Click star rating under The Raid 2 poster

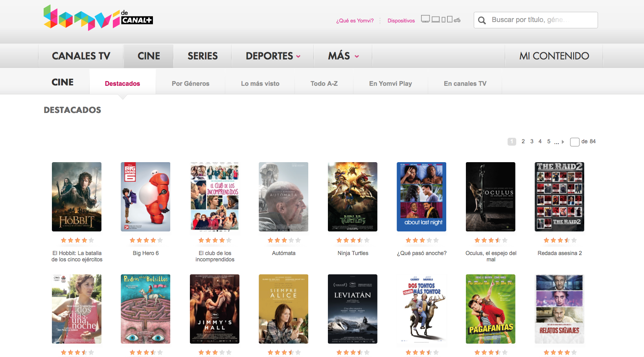(560, 240)
